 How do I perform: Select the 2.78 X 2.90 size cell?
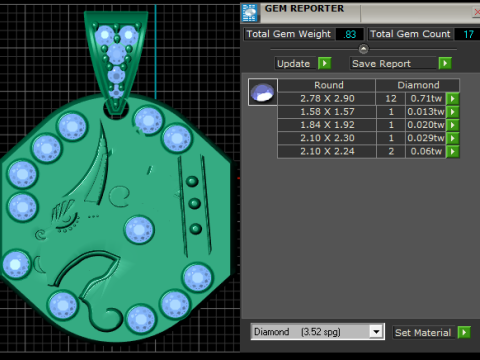[326, 99]
